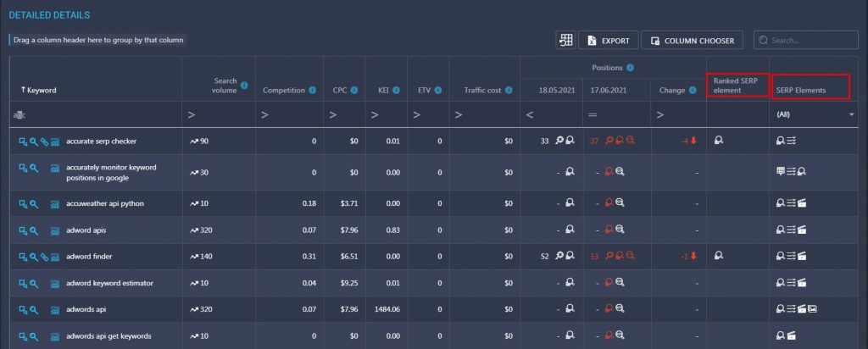This screenshot has height=349, width=868.
Task: Open CPC filter operator menu
Action: pyautogui.click(x=332, y=115)
